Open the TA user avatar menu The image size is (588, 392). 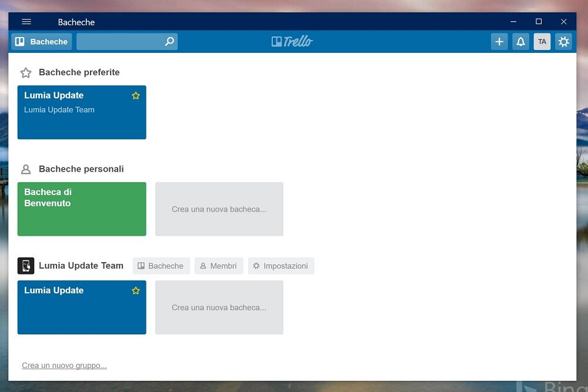pyautogui.click(x=542, y=42)
